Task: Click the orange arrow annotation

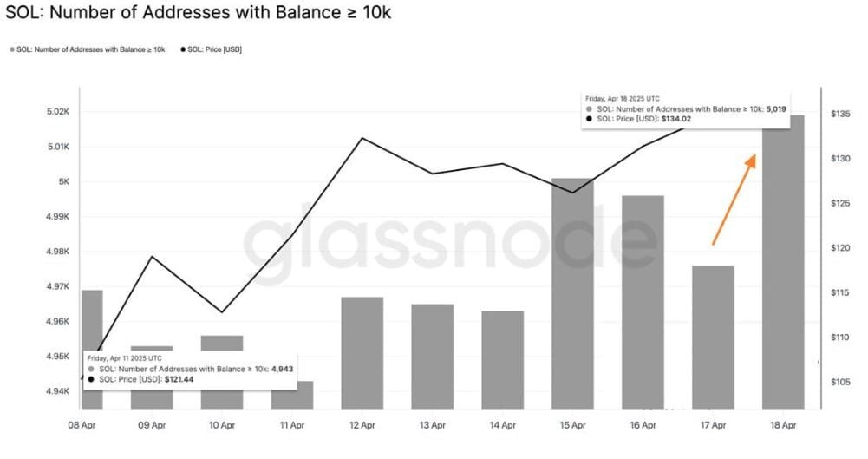Action: point(734,200)
